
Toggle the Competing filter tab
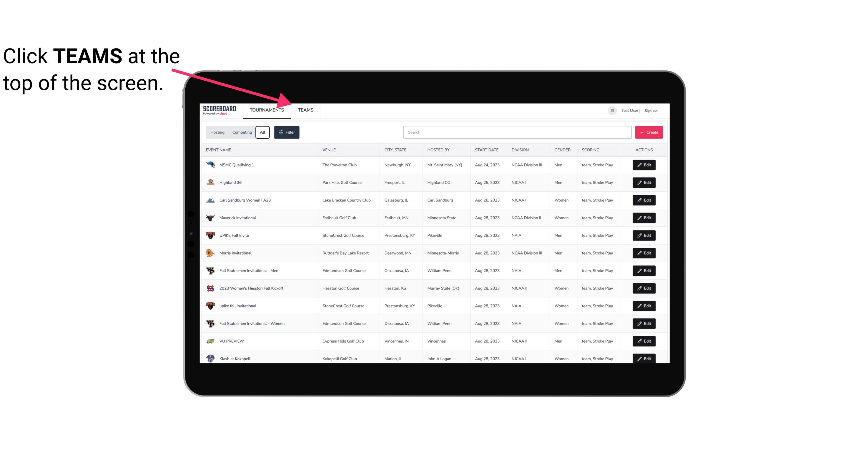pyautogui.click(x=241, y=132)
